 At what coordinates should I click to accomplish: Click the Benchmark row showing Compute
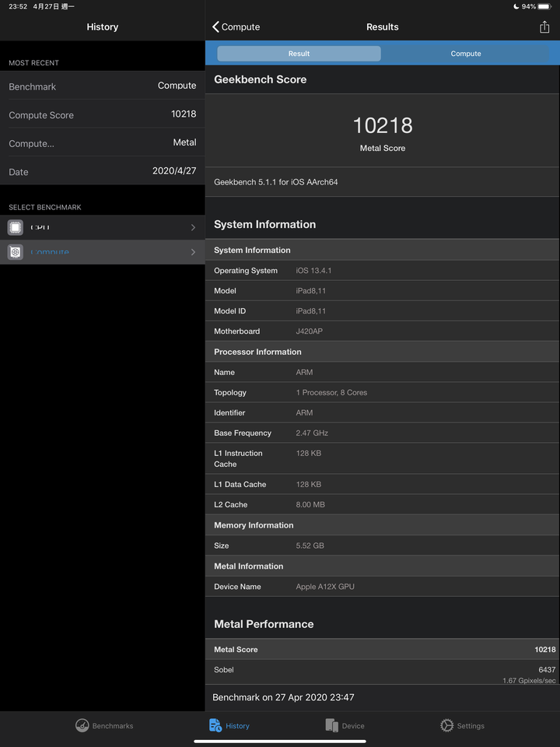pos(103,86)
